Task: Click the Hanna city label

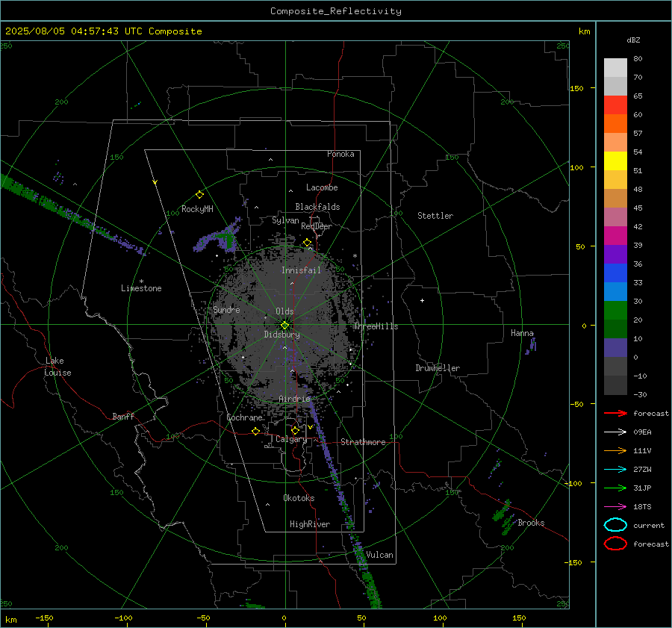Action: point(522,333)
